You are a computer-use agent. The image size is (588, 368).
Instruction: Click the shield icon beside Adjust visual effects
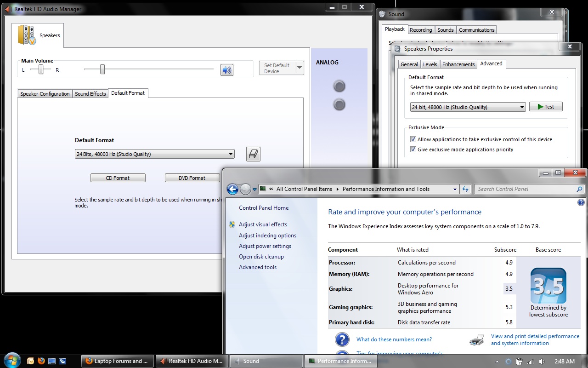pyautogui.click(x=232, y=224)
